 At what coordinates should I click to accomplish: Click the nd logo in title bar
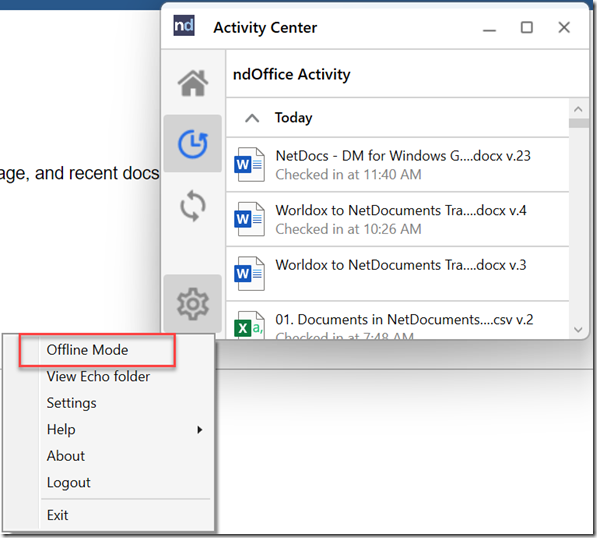[x=184, y=26]
